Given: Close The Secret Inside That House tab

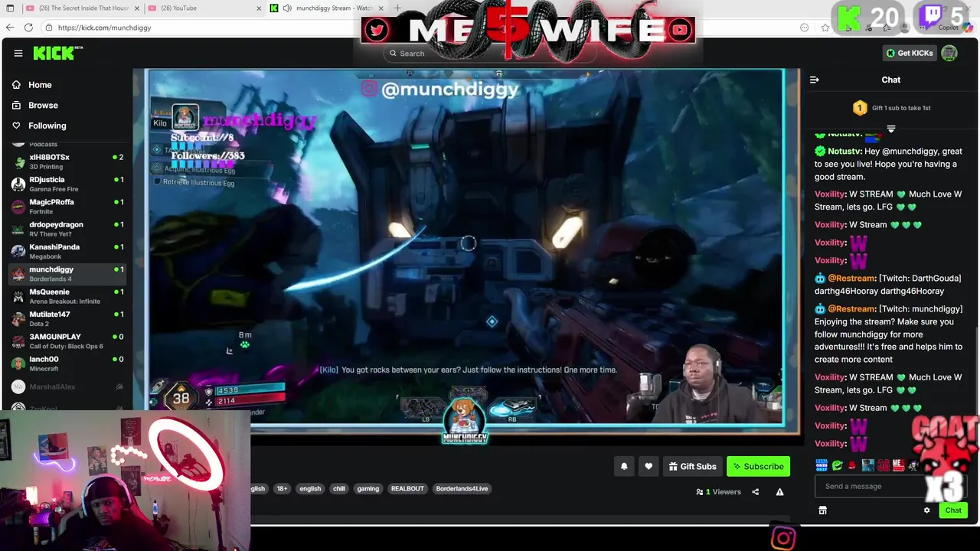Looking at the screenshot, I should tap(138, 8).
